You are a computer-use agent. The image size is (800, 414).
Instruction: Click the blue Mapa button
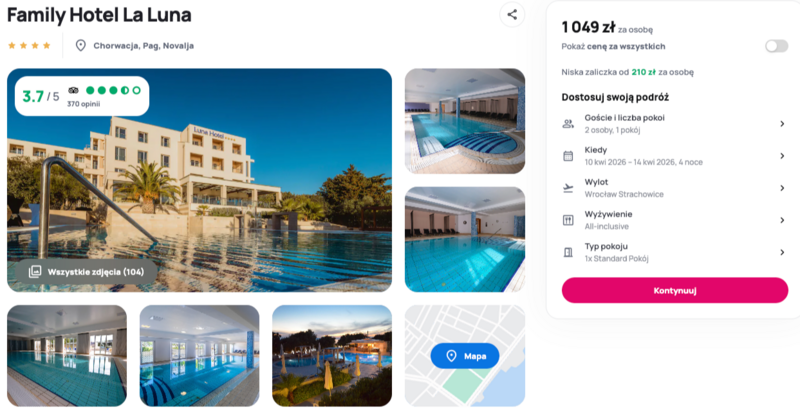pyautogui.click(x=465, y=356)
